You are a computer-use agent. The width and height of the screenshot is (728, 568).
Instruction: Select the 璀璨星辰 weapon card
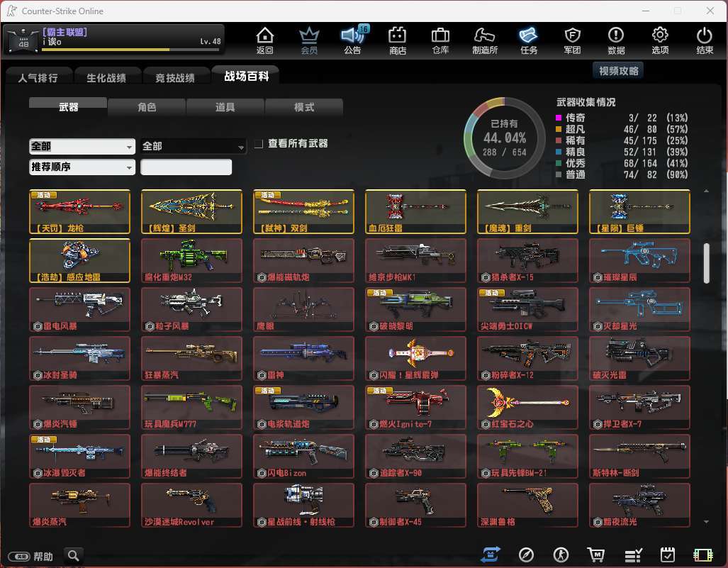click(639, 260)
